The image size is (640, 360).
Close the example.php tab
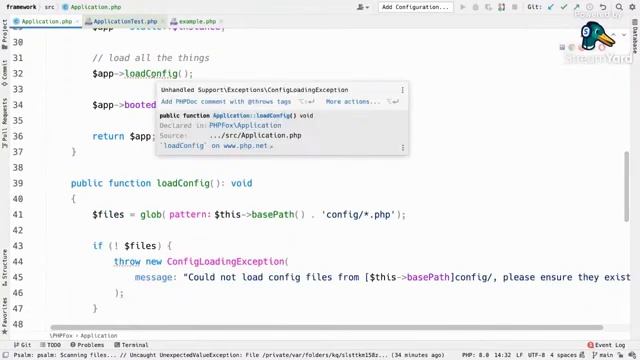tap(221, 21)
